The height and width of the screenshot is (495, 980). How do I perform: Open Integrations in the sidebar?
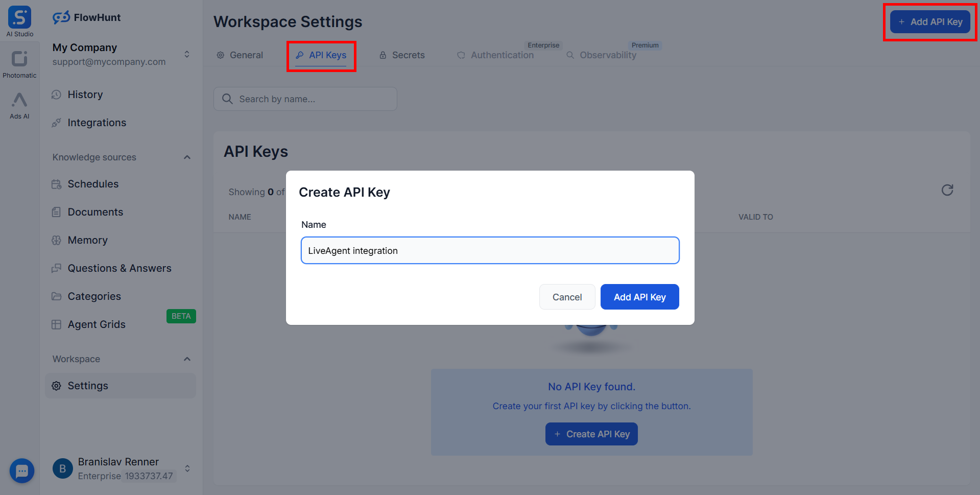click(x=97, y=123)
